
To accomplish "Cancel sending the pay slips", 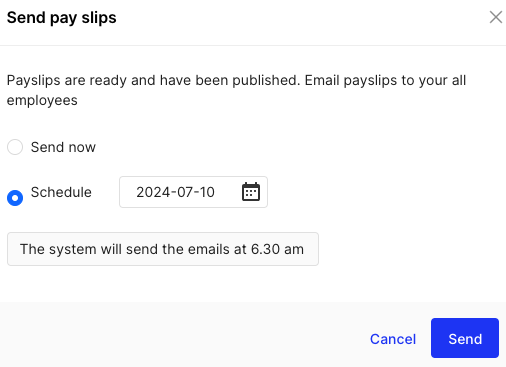I will [x=393, y=339].
